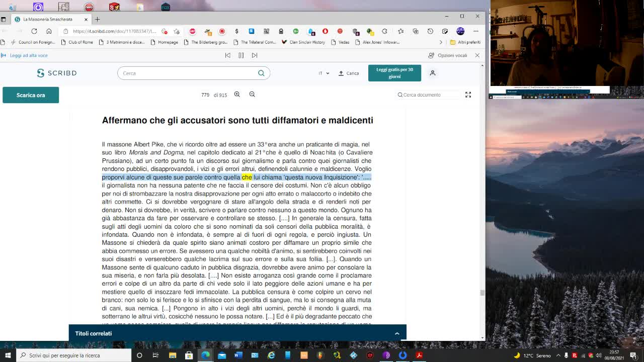Open Council on Foreign bookmark
The image size is (644, 362).
pos(33,42)
